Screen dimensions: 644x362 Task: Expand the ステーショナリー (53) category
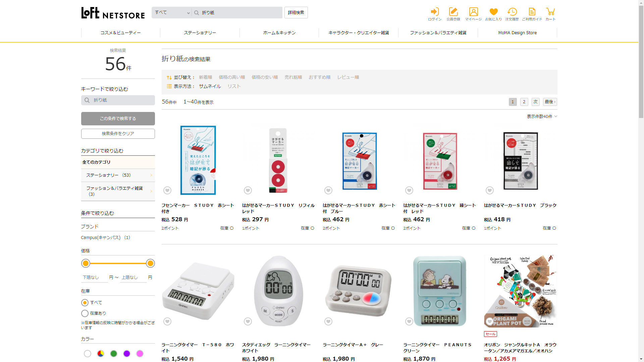(118, 175)
